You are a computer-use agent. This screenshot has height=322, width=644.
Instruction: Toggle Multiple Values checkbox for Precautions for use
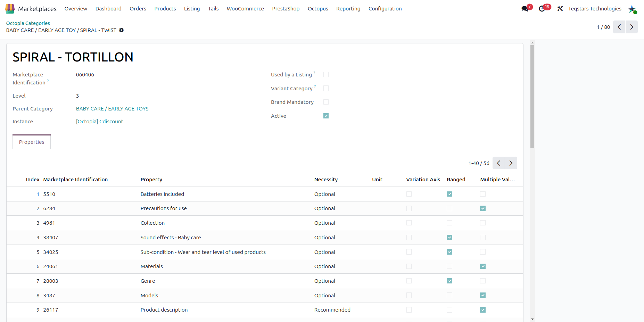483,208
